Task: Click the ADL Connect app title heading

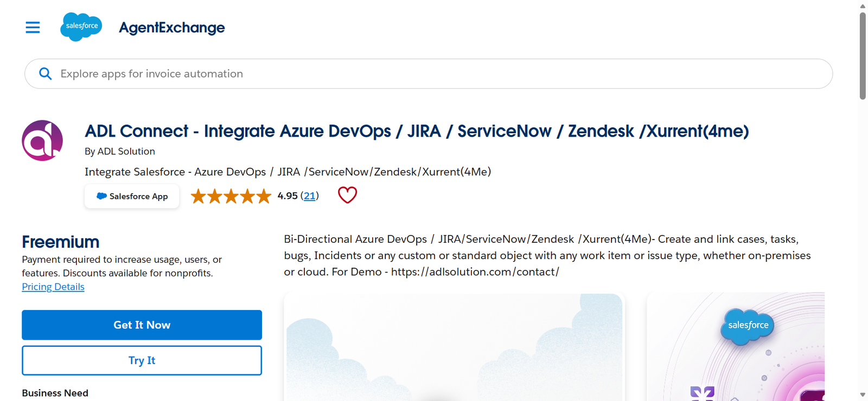Action: pos(417,131)
